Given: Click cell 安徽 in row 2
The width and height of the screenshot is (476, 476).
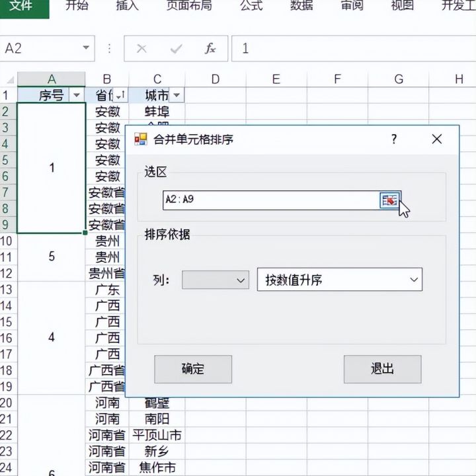Looking at the screenshot, I should pos(107,112).
